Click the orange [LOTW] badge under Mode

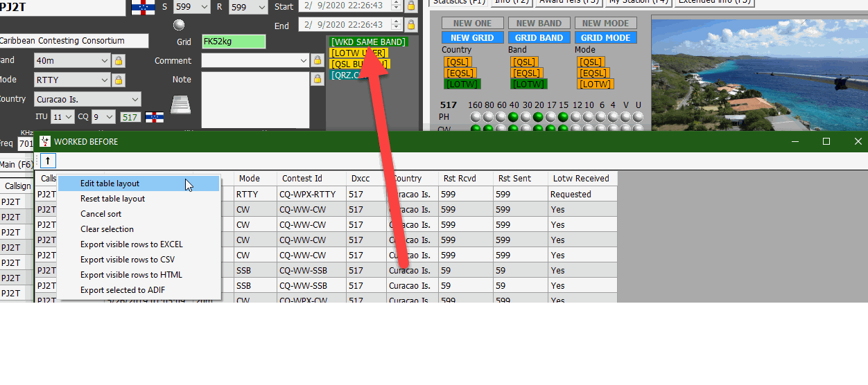tap(595, 84)
